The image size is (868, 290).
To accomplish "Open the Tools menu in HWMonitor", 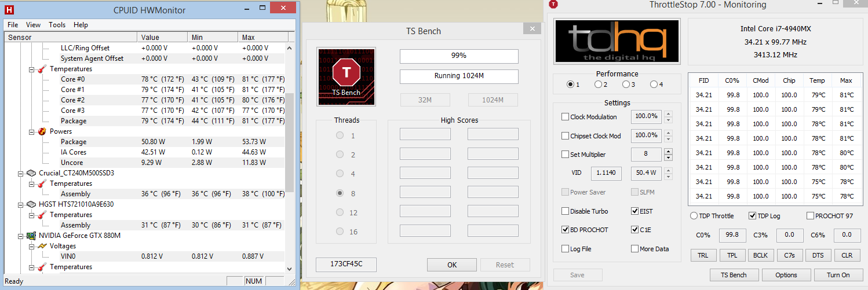I will [57, 25].
